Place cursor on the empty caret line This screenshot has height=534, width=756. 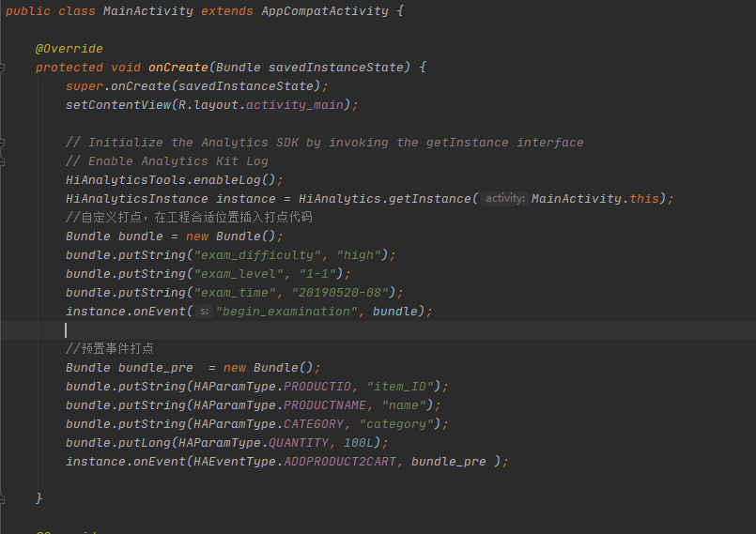(378, 330)
